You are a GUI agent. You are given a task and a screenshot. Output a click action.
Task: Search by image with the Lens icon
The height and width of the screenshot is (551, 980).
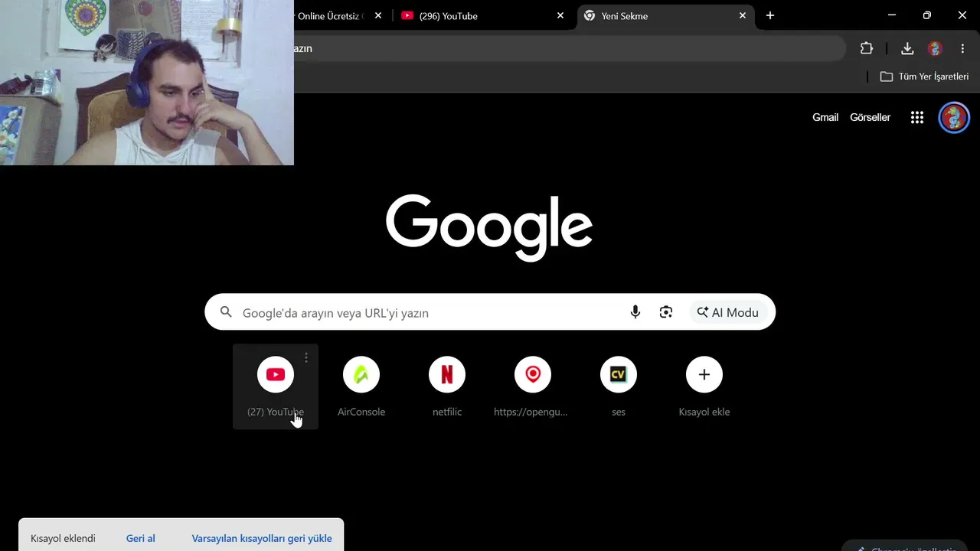point(666,312)
